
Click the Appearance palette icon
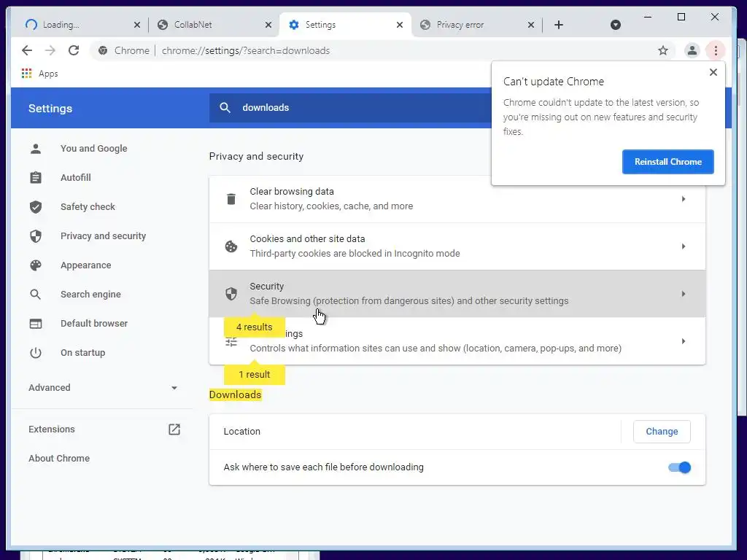point(36,265)
